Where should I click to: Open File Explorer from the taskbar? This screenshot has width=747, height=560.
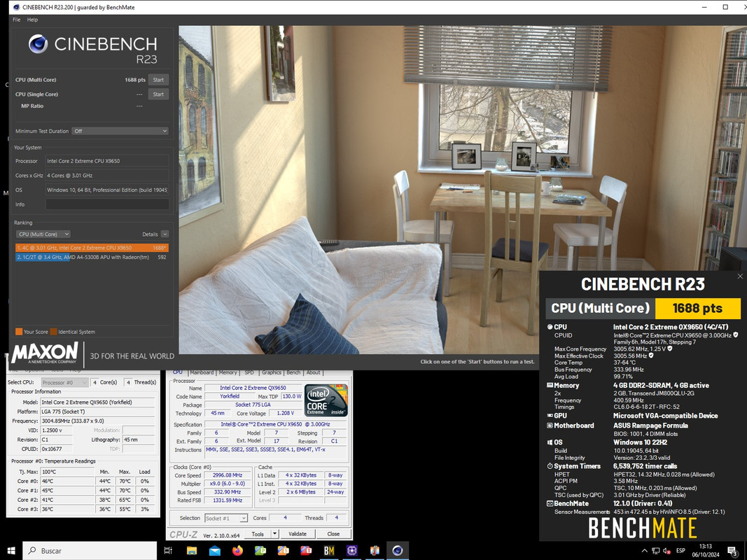192,550
